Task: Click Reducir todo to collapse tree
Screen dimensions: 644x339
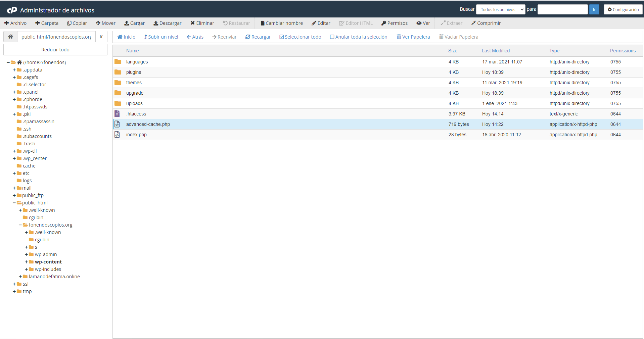Action: point(55,50)
